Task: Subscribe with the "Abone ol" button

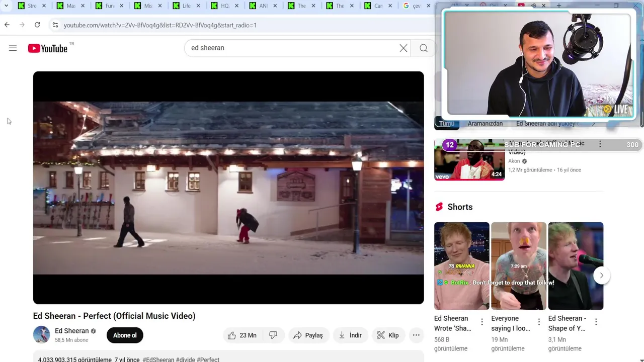Action: tap(125, 335)
